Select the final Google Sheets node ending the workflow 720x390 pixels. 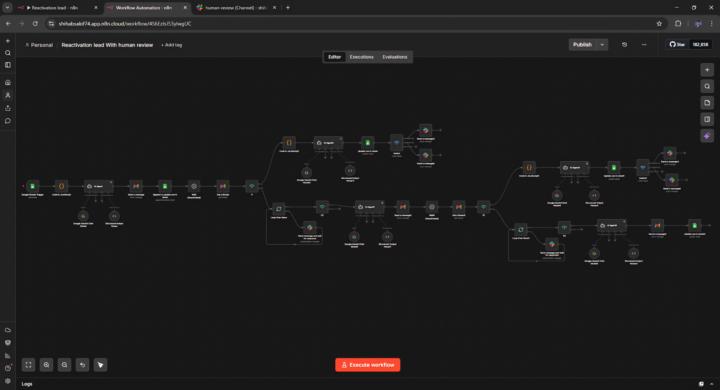pos(694,226)
